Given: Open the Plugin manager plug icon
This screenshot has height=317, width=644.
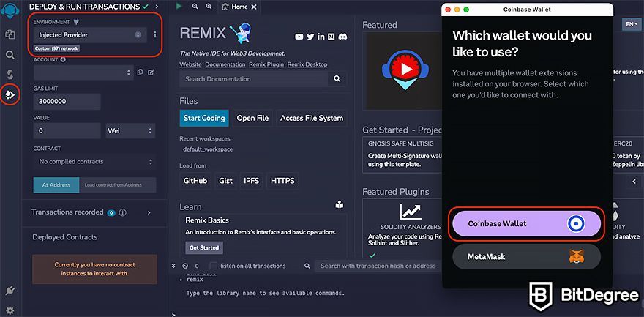Looking at the screenshot, I should [10, 291].
